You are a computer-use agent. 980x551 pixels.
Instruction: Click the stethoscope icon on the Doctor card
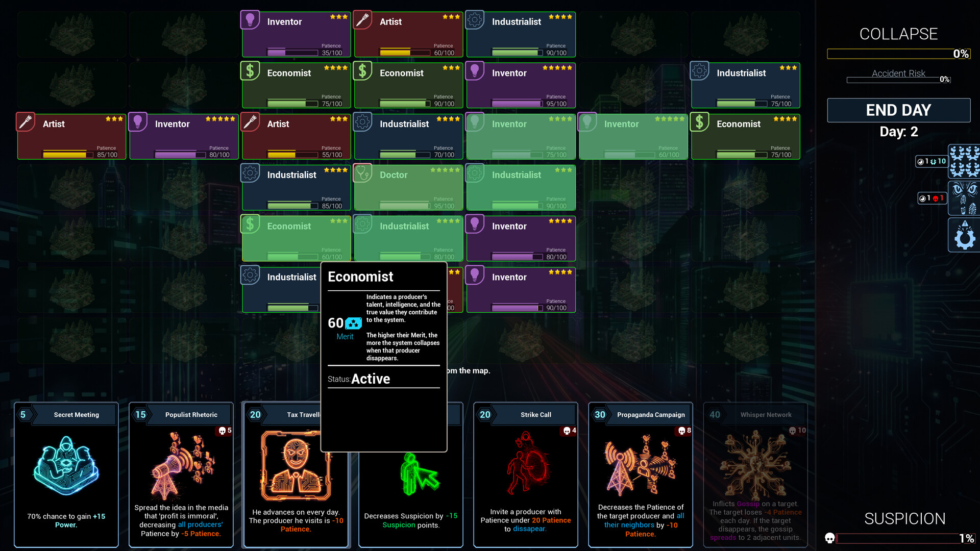point(363,173)
